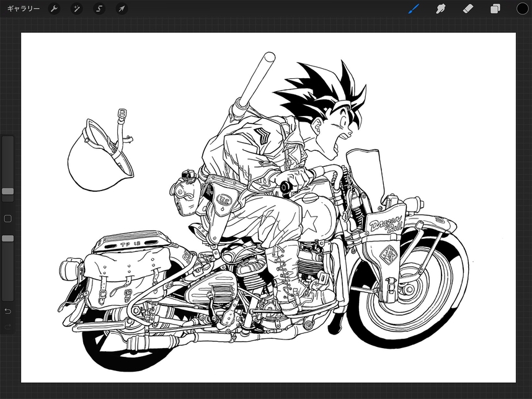
Task: Activate the Selection tool (S icon)
Action: (x=99, y=9)
